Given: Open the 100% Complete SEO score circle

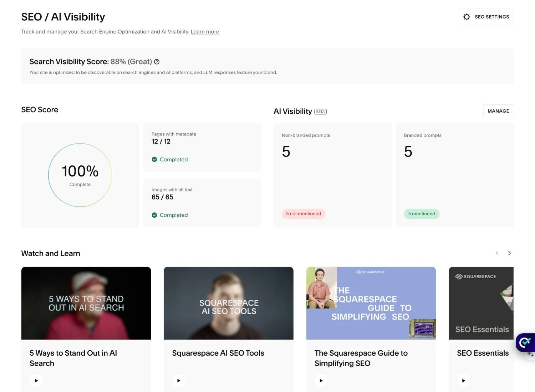Looking at the screenshot, I should [80, 175].
